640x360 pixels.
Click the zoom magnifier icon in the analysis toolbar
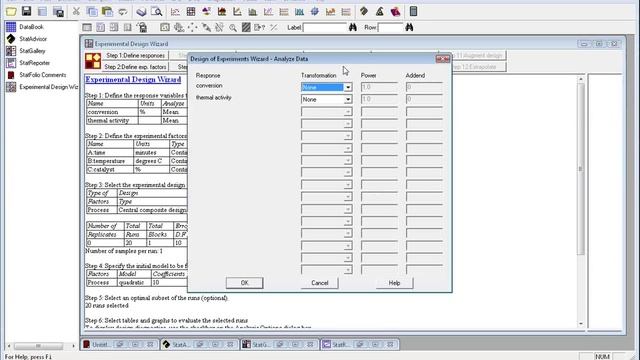click(233, 27)
